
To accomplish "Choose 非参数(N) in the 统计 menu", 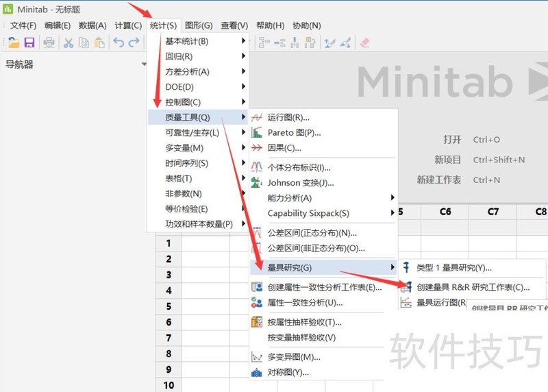I will (x=198, y=193).
